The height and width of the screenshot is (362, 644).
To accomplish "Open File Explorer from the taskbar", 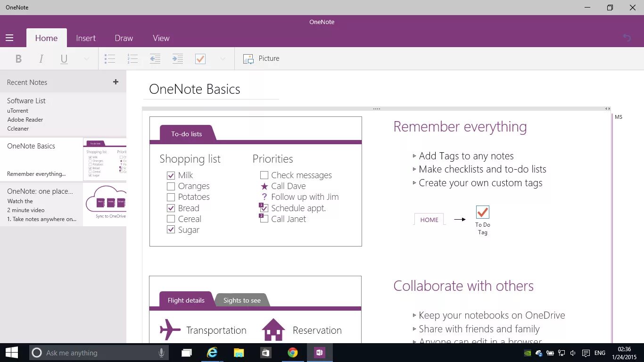I will click(x=239, y=353).
